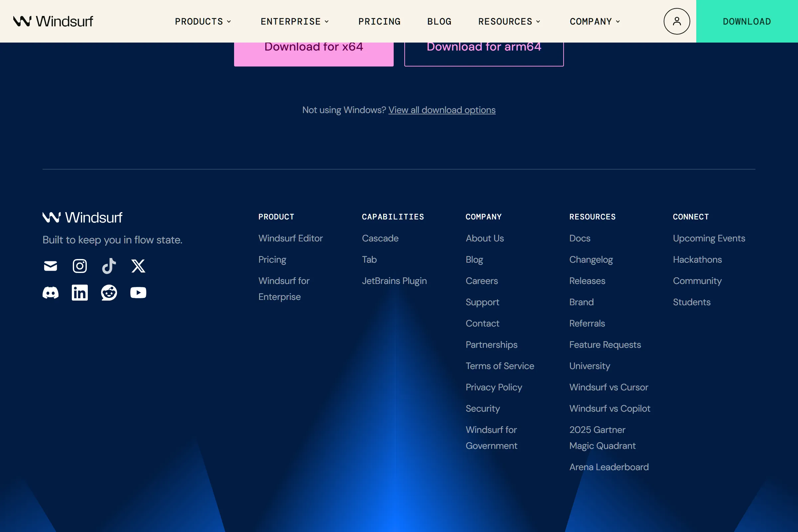
Task: Open Windsurf's YouTube channel icon
Action: [x=138, y=293]
